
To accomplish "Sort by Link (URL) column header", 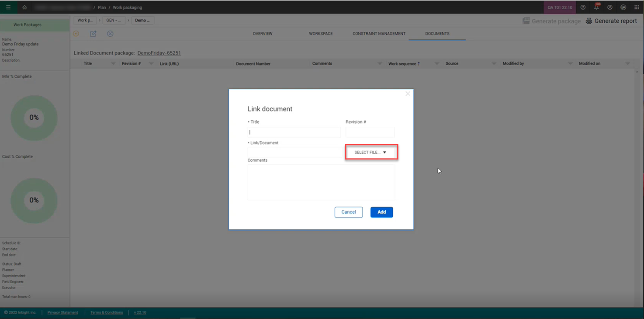I will point(169,64).
